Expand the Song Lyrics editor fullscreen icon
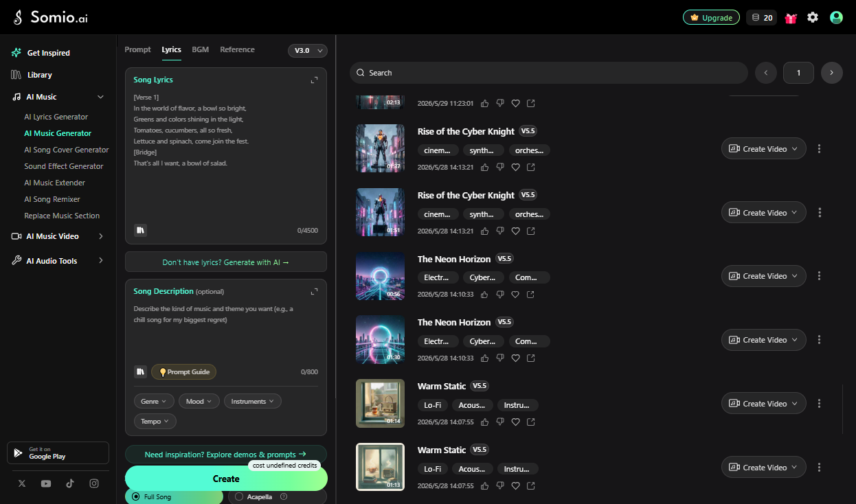The width and height of the screenshot is (856, 504). coord(314,80)
